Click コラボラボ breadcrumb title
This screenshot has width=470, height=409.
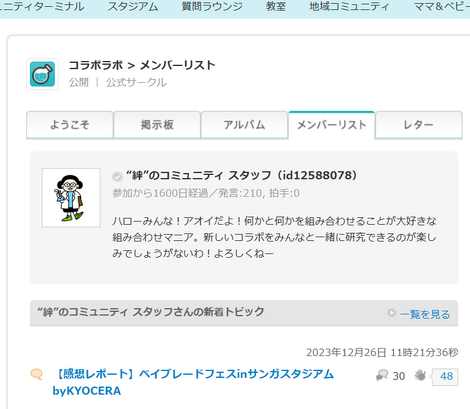tap(96, 65)
